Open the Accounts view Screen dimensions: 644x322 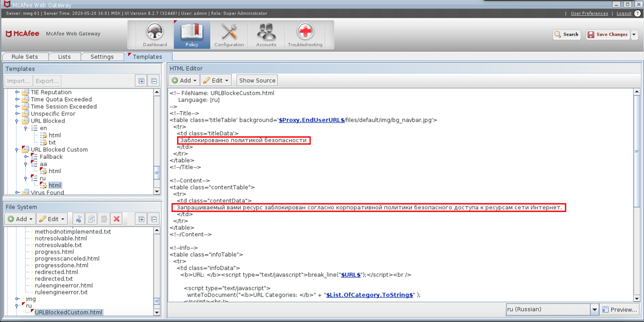tap(266, 34)
